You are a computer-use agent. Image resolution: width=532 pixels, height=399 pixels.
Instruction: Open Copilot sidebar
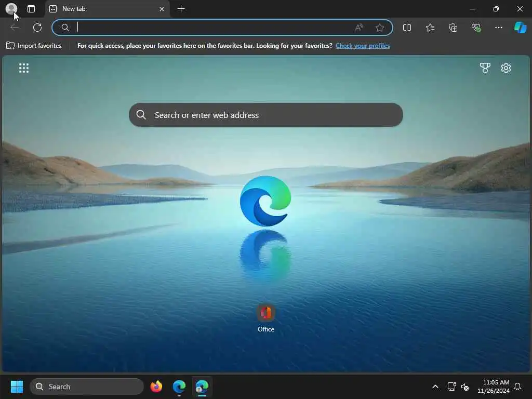520,28
